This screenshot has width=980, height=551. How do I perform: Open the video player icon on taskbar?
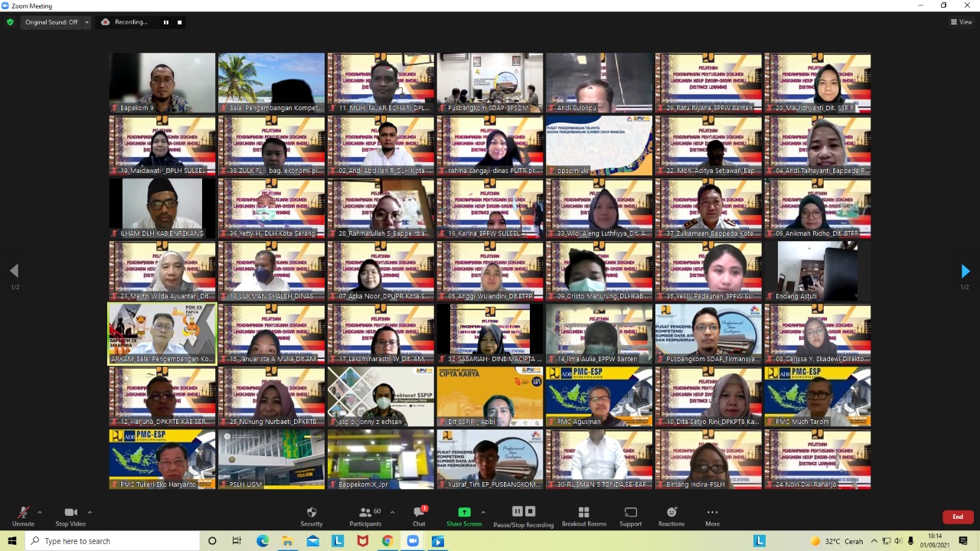click(437, 541)
